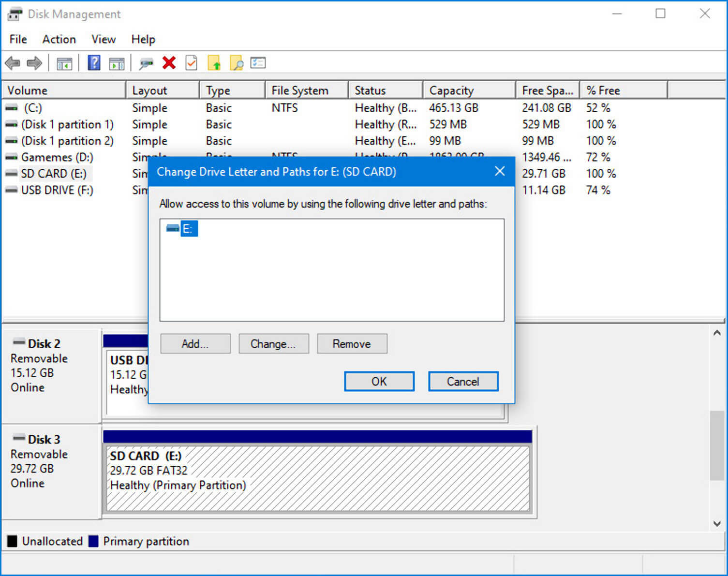Sort by the Capacity column header
The width and height of the screenshot is (728, 576).
[470, 90]
